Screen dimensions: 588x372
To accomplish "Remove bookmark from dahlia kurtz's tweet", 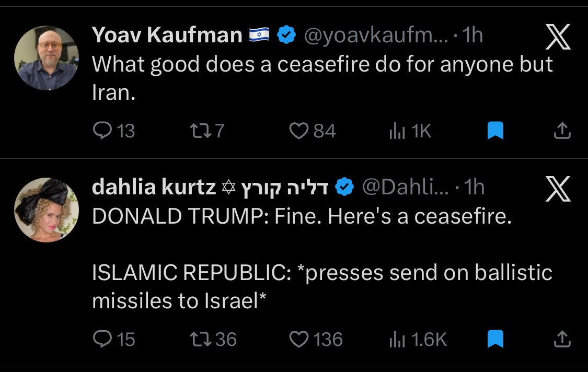I will click(495, 340).
